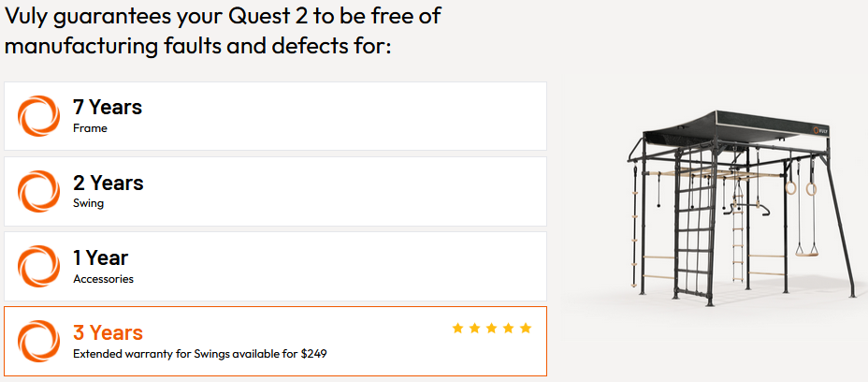Click the Vuly swirl icon beside 7 Years

[38, 116]
